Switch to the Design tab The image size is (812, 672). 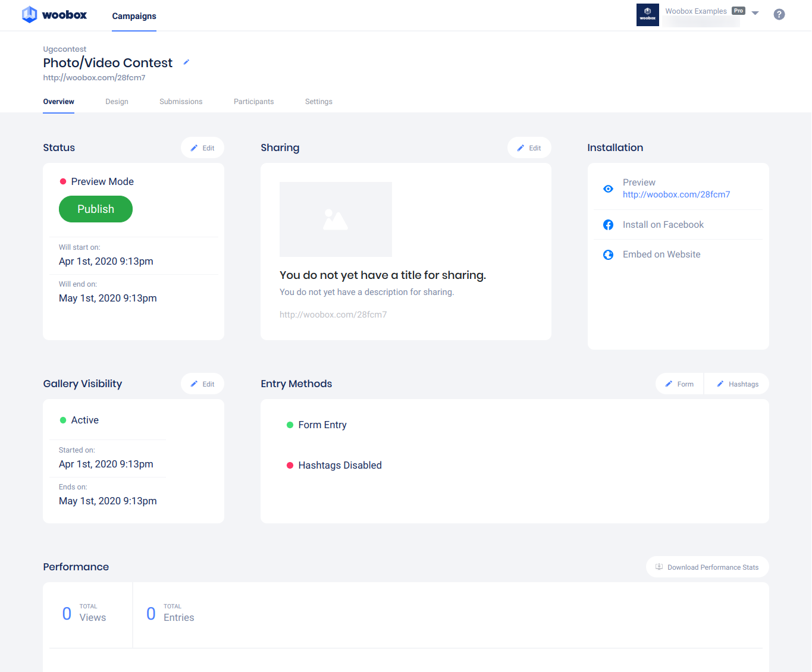(x=117, y=102)
